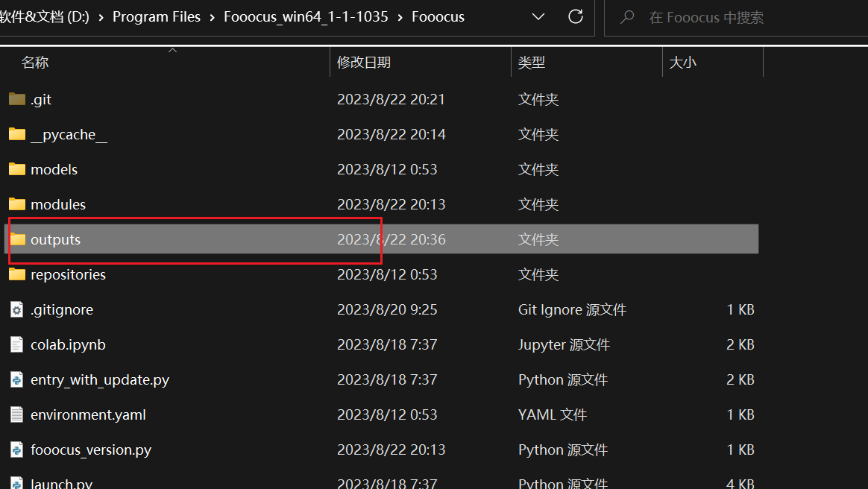Sort by 大小 column header
The width and height of the screenshot is (868, 489).
[682, 63]
